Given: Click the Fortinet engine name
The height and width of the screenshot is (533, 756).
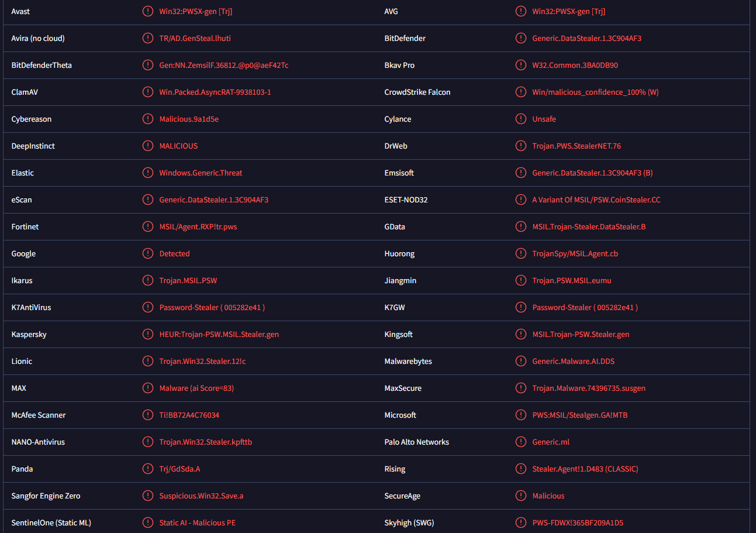Looking at the screenshot, I should point(25,226).
